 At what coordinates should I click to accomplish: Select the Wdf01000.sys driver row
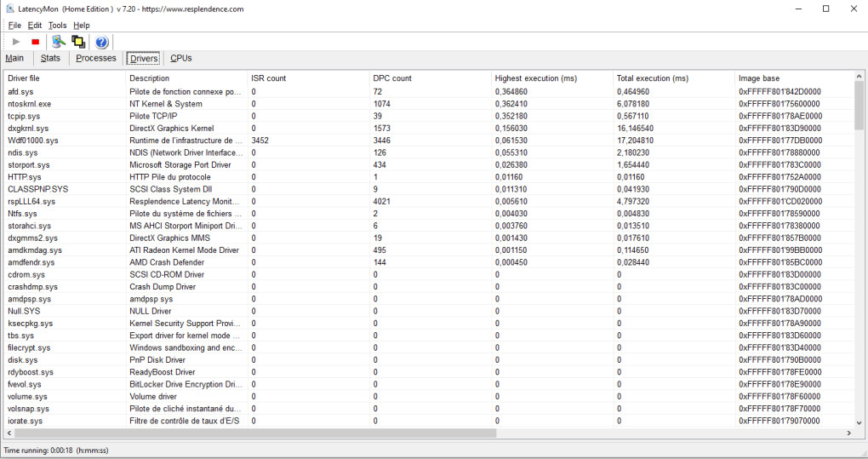(x=429, y=141)
